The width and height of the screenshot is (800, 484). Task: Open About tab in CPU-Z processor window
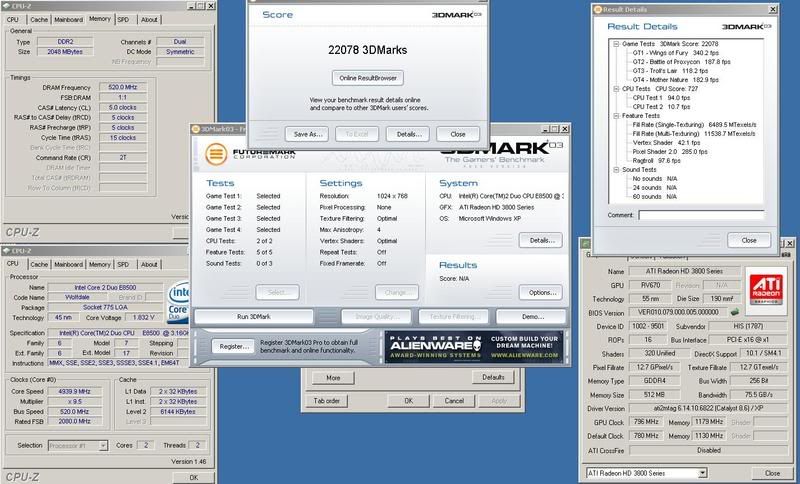point(149,265)
